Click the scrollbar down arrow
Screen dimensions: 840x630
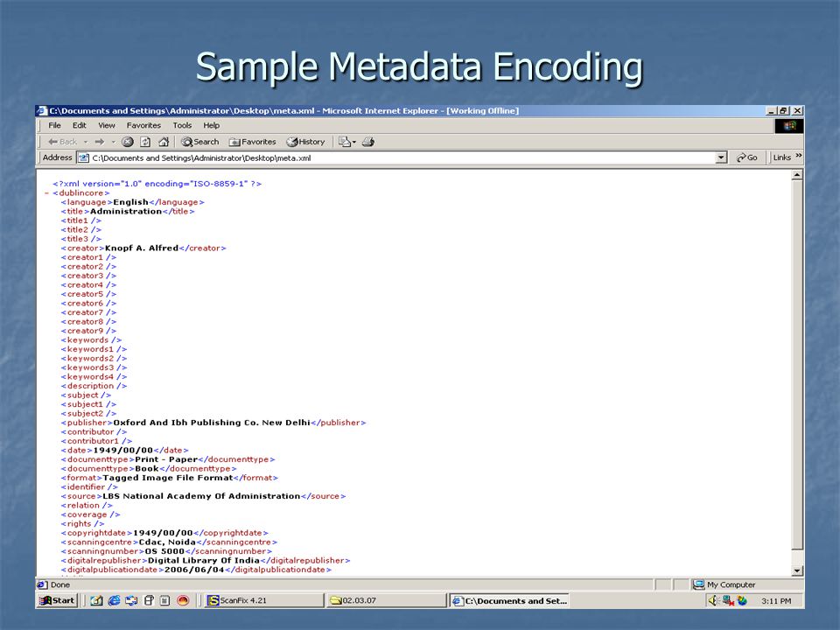coord(797,570)
